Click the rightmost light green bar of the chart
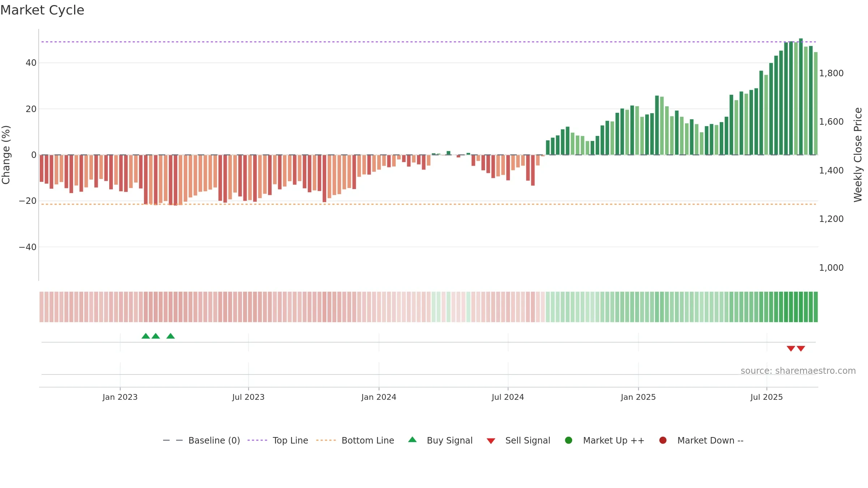Image resolution: width=868 pixels, height=488 pixels. [816, 103]
